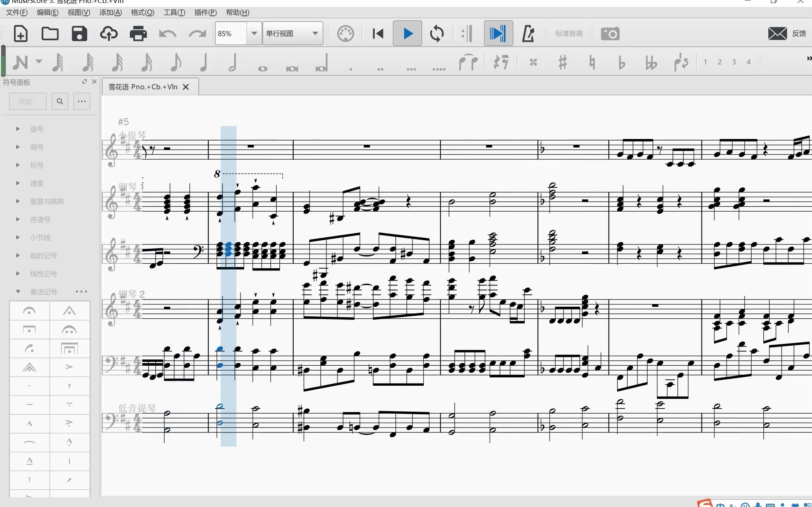Redo the last action
This screenshot has height=507, width=812.
197,34
